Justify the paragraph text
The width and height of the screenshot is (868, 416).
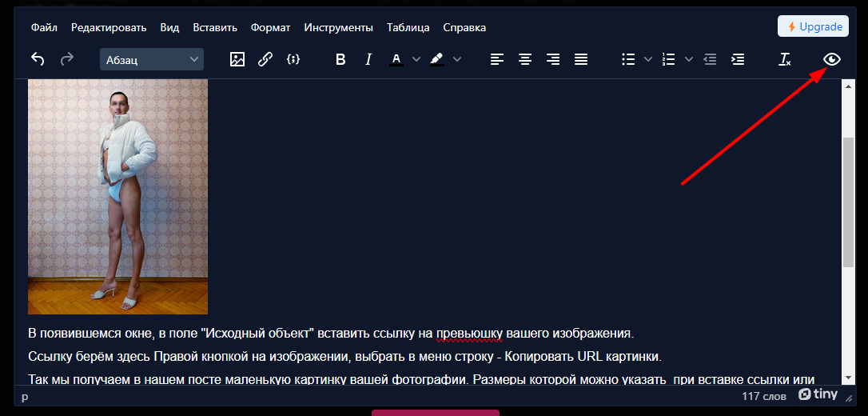click(581, 59)
